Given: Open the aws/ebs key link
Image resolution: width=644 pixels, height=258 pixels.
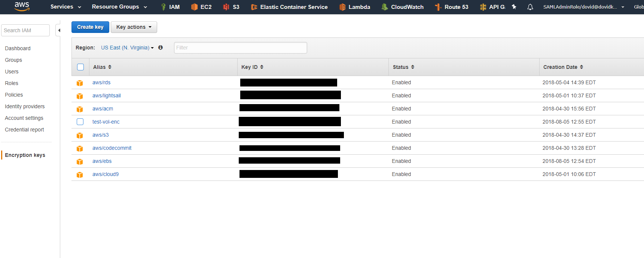Looking at the screenshot, I should pos(102,161).
